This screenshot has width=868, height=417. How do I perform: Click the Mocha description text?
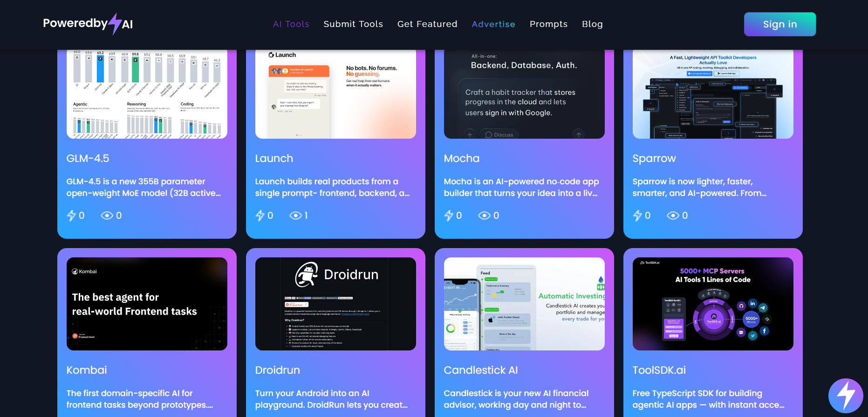click(x=521, y=188)
